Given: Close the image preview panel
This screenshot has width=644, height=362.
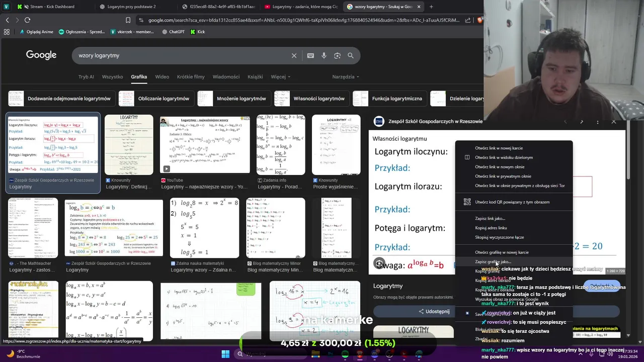Looking at the screenshot, I should point(614,122).
